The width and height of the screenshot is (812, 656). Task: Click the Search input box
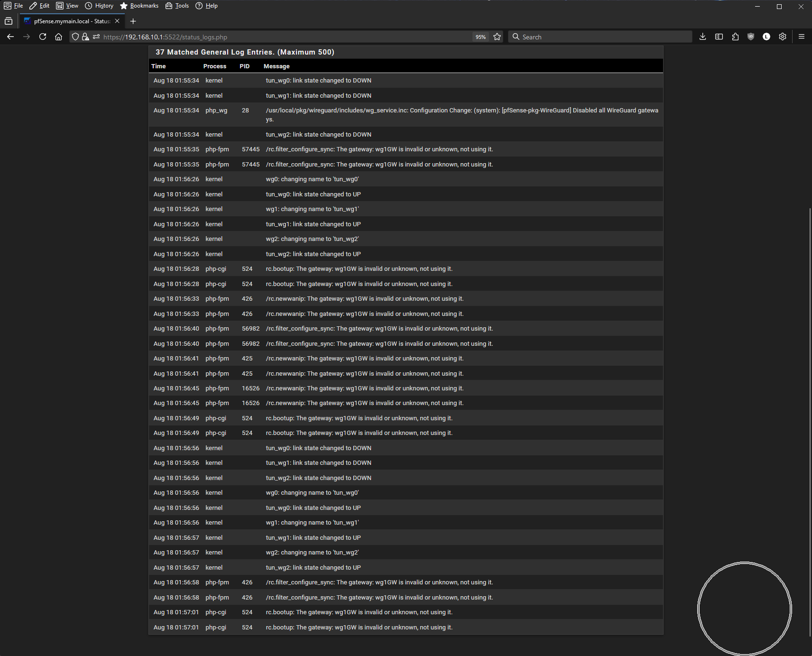point(600,37)
